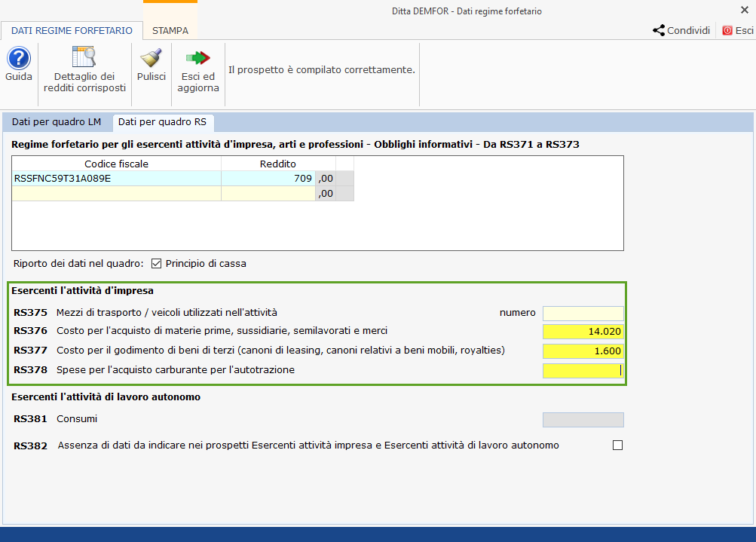Select the Dati per quadro RS tab
756x542 pixels.
tap(162, 121)
